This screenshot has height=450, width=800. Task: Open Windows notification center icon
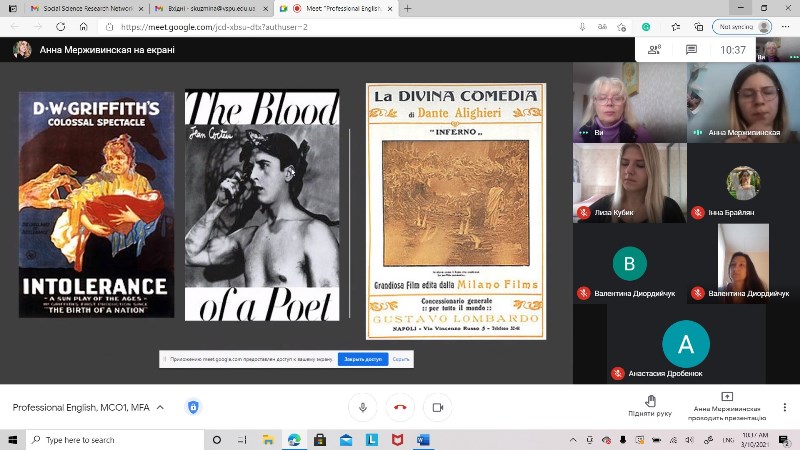[784, 440]
